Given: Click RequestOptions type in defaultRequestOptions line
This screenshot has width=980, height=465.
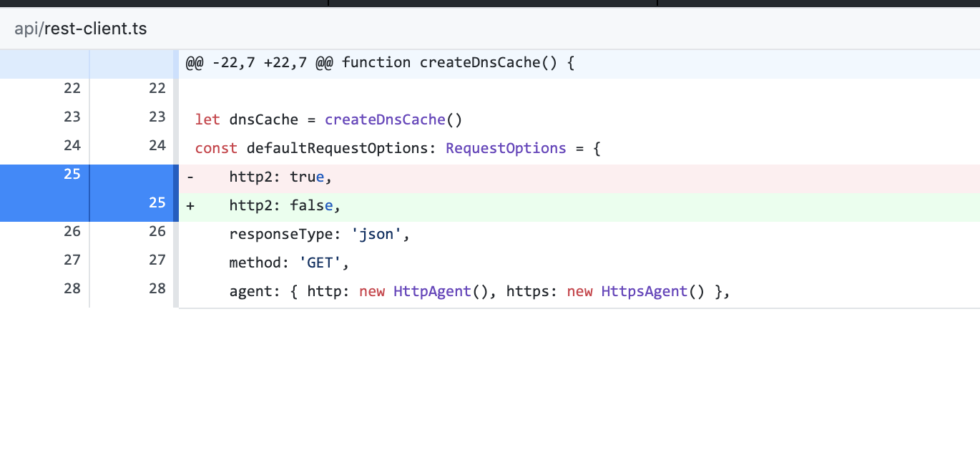Looking at the screenshot, I should click(x=506, y=149).
